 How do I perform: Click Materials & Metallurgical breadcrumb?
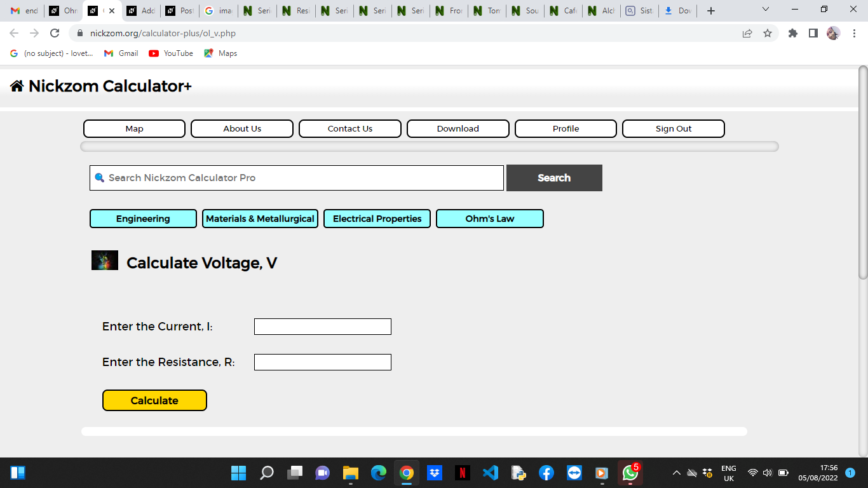(x=260, y=219)
